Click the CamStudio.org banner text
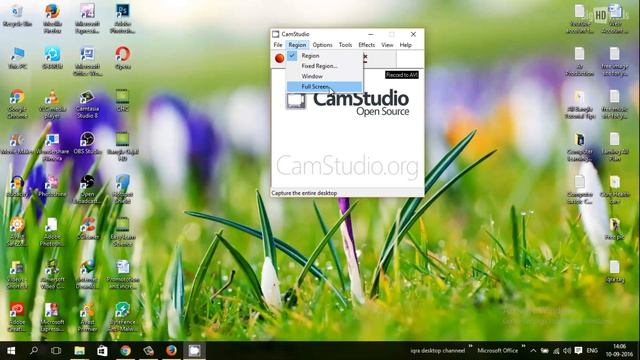 347,167
